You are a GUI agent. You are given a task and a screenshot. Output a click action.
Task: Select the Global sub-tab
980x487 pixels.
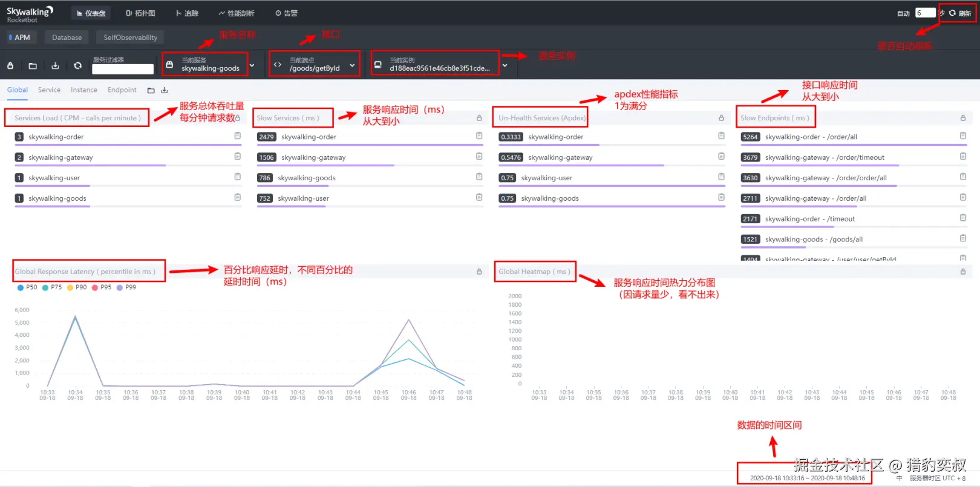18,90
